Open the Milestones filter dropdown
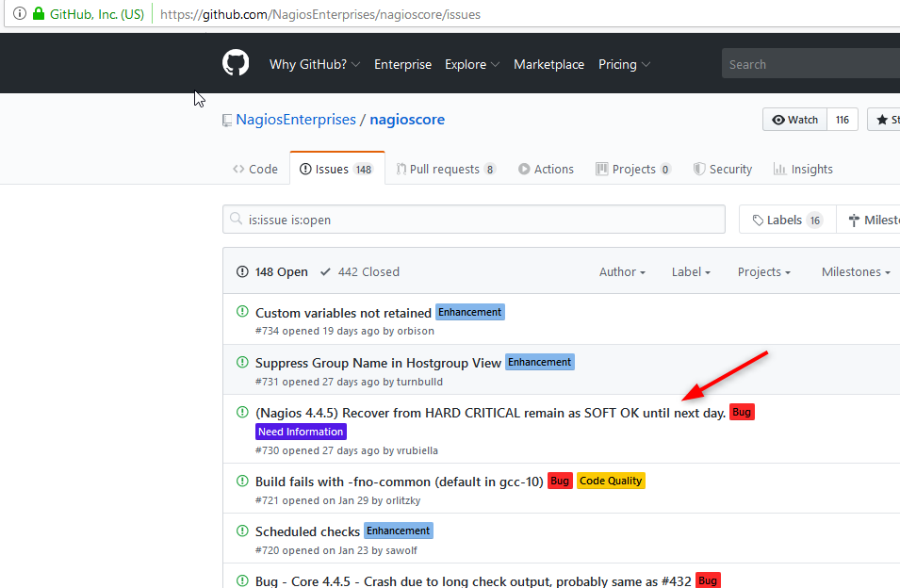The image size is (900, 588). click(x=856, y=271)
